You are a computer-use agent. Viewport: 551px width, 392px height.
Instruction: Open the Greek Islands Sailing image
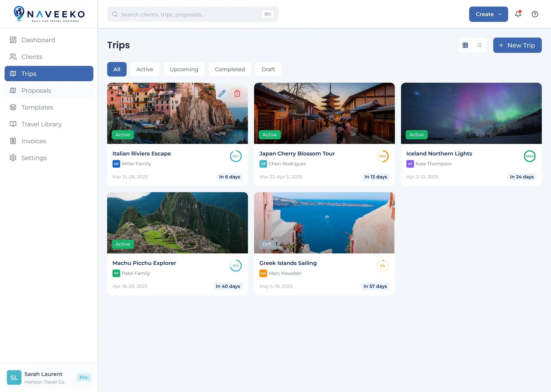click(x=324, y=223)
